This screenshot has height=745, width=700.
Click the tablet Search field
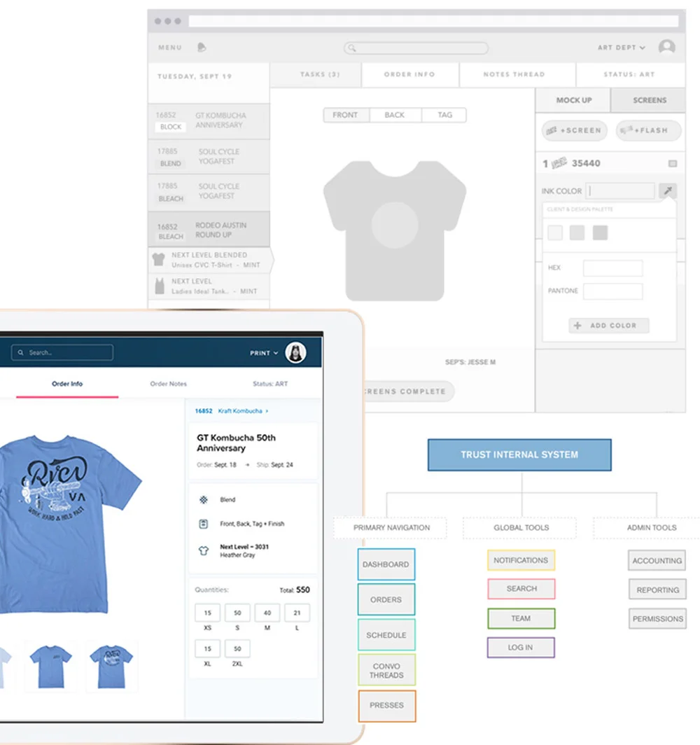pos(62,353)
